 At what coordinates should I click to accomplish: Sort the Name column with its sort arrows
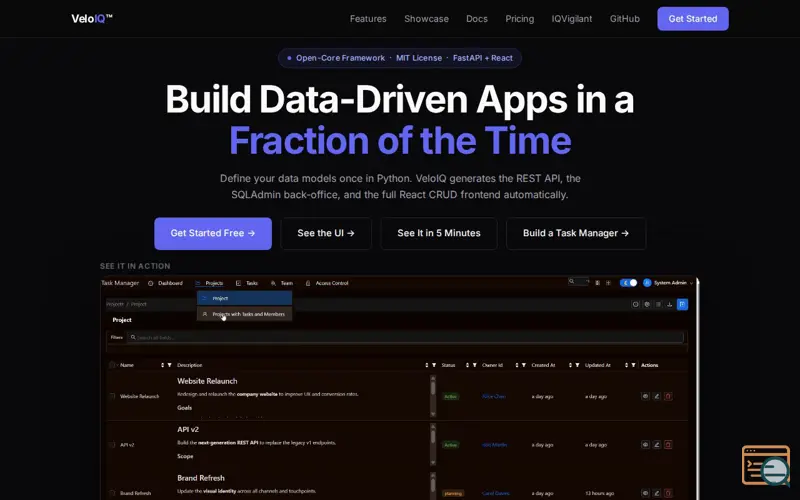(162, 365)
